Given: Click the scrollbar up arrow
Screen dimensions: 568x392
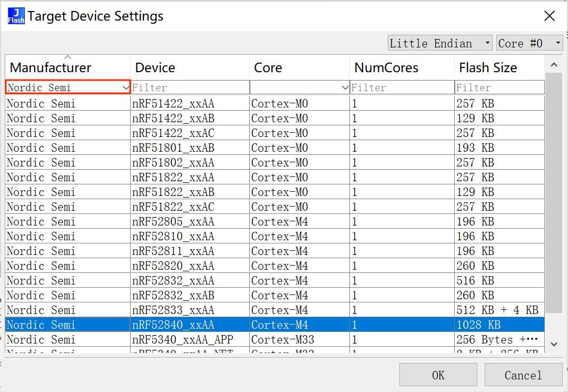Looking at the screenshot, I should point(553,65).
